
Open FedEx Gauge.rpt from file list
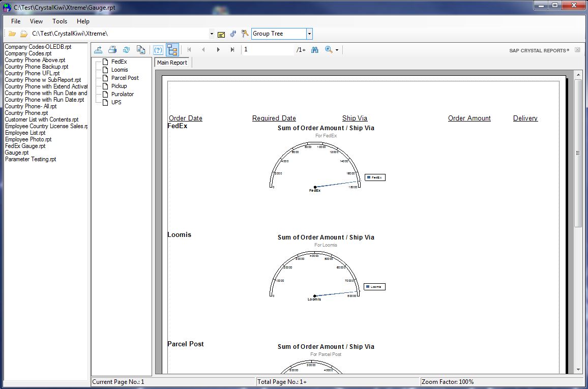(25, 146)
